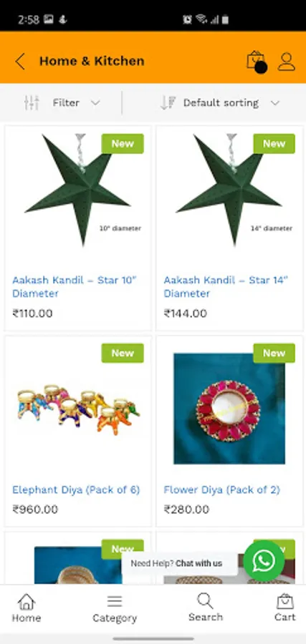
Task: Open WhatsApp chat bubble button
Action: point(264,560)
